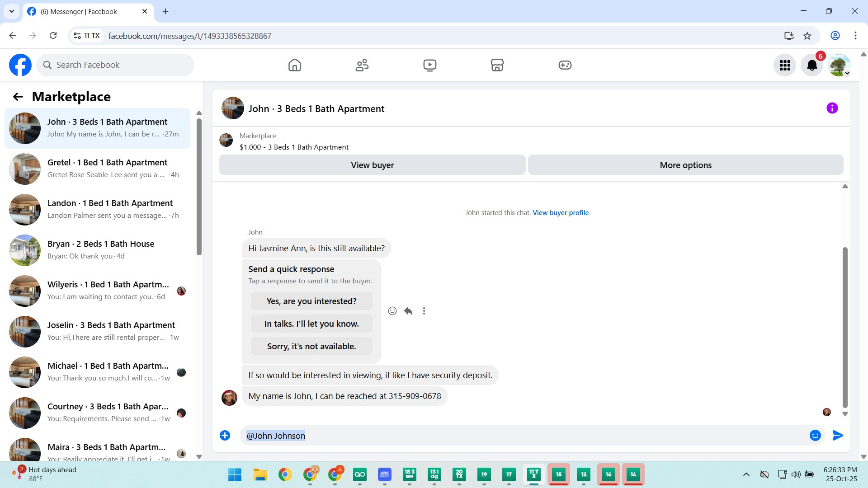Viewport: 868px width, 488px height.
Task: Open the Friends icon
Action: [362, 65]
